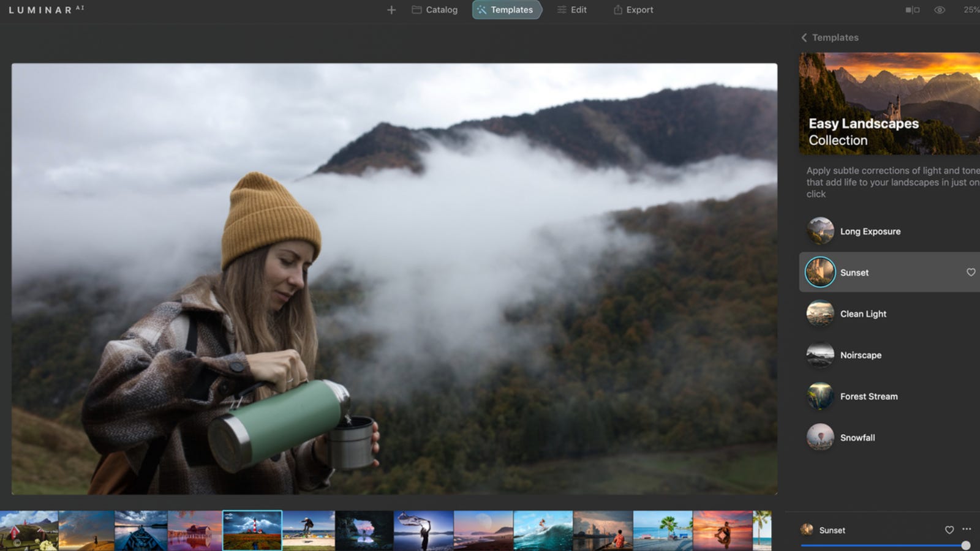
Task: Adjust the Sunset template amount slider
Action: click(965, 545)
